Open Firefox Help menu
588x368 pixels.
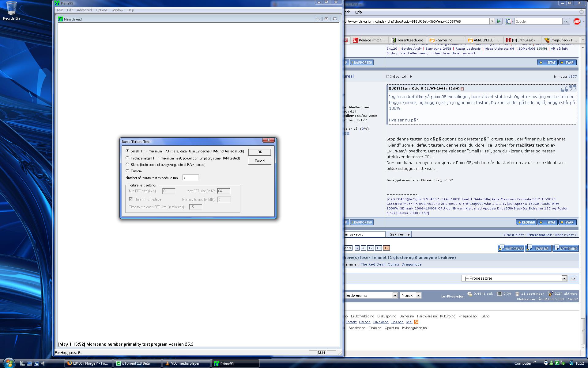tap(358, 12)
